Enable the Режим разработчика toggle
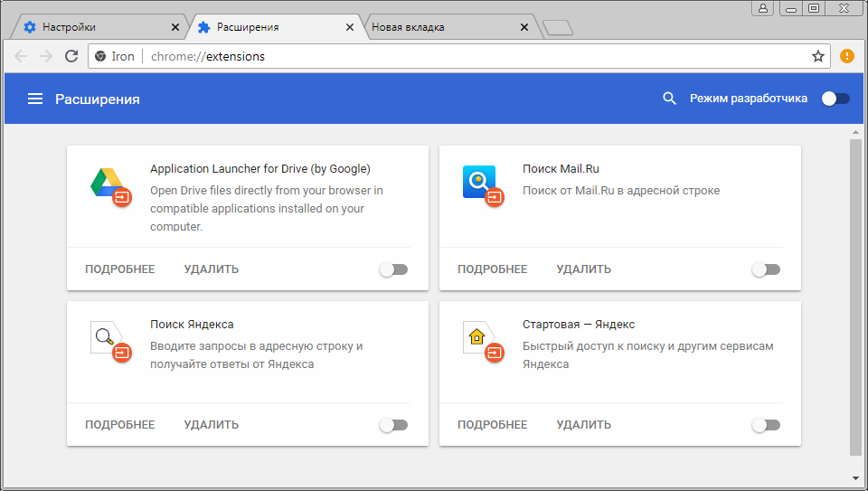 pos(835,99)
